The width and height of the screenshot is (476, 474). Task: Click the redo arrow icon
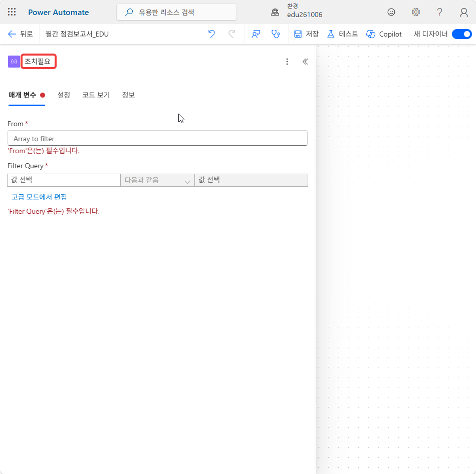click(x=231, y=34)
